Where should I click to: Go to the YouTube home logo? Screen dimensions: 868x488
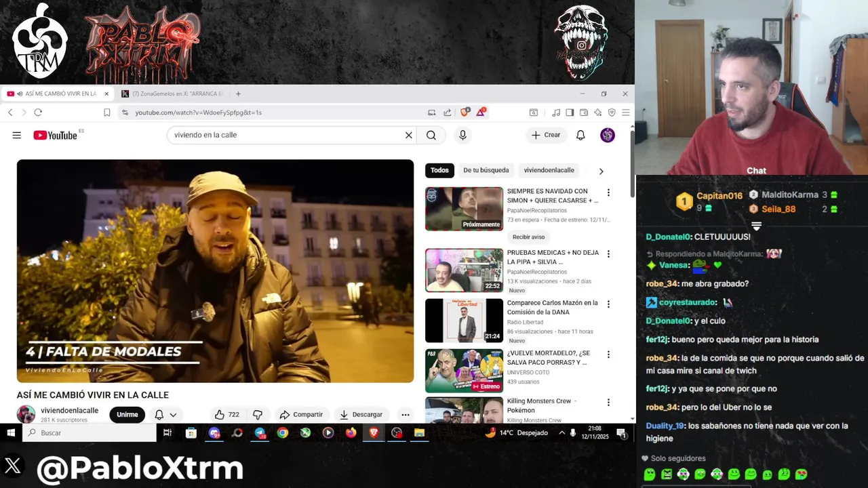[56, 135]
